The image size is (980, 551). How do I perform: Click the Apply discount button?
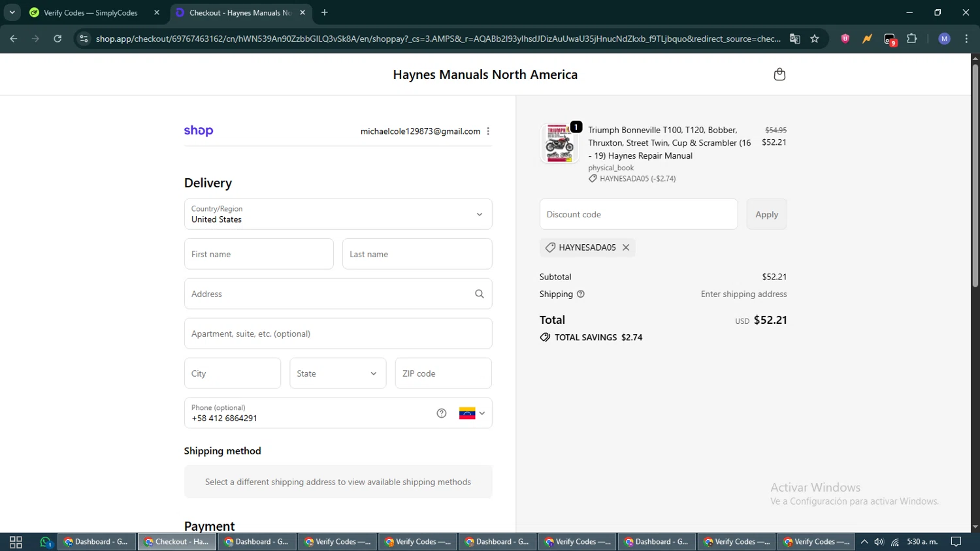[766, 214]
